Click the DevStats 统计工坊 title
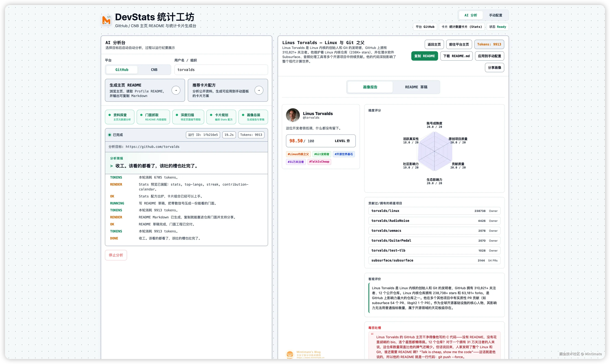 click(x=154, y=17)
